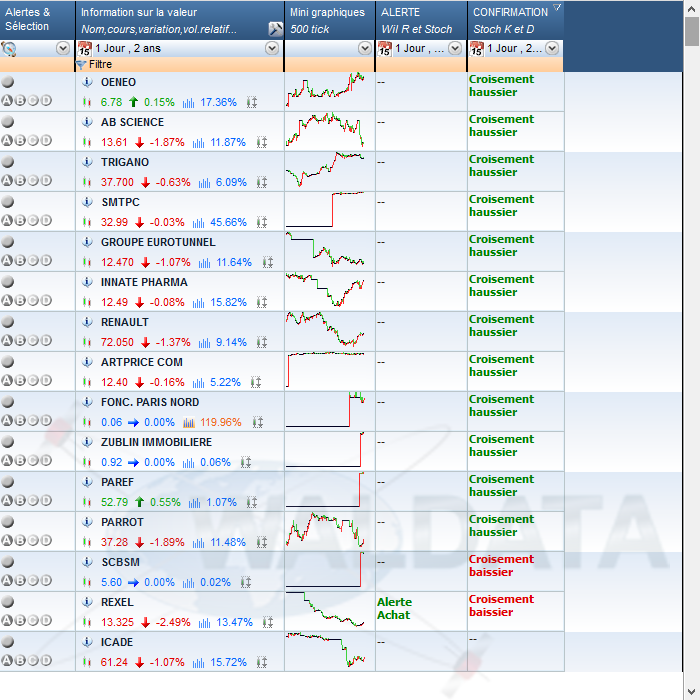Click calendar icon in CONFIRMATION column filter
The width and height of the screenshot is (700, 700).
[x=476, y=48]
